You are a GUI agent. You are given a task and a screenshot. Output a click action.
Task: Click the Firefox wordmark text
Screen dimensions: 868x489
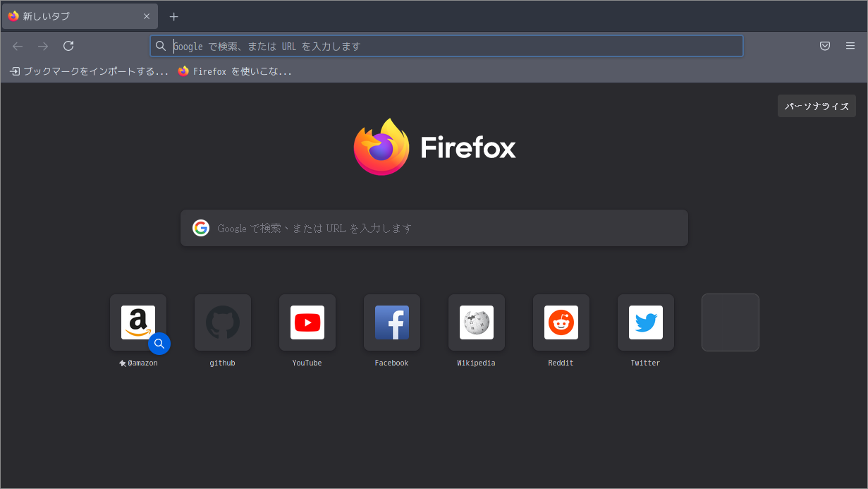468,147
